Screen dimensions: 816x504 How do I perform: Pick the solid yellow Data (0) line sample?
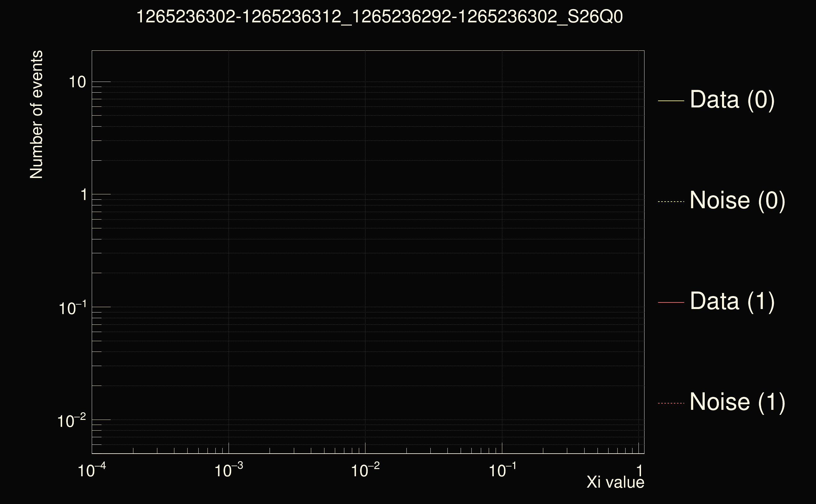coord(671,101)
